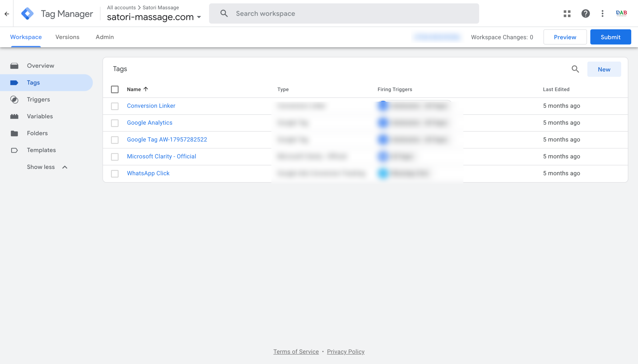
Task: Open the Microsoft Clarity - Official tag
Action: click(161, 156)
